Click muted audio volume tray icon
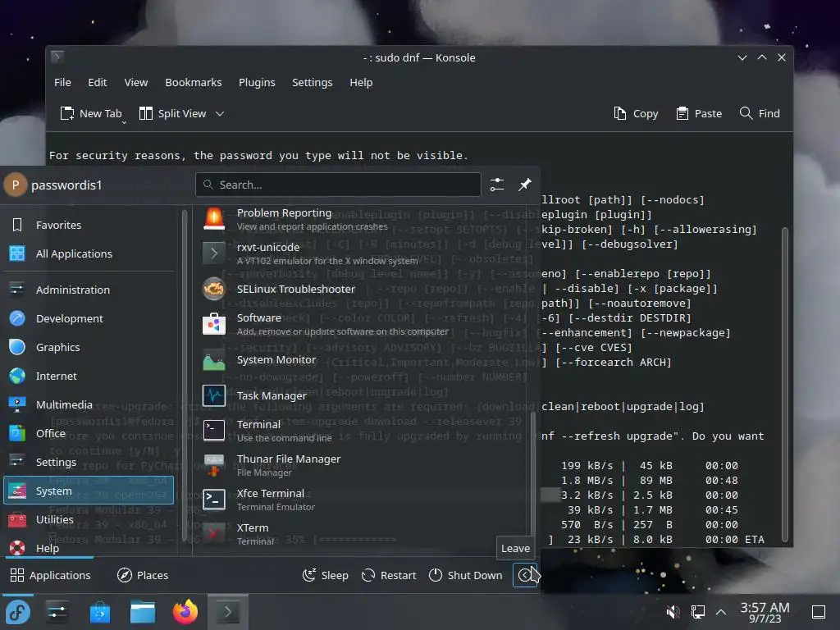 click(x=673, y=611)
